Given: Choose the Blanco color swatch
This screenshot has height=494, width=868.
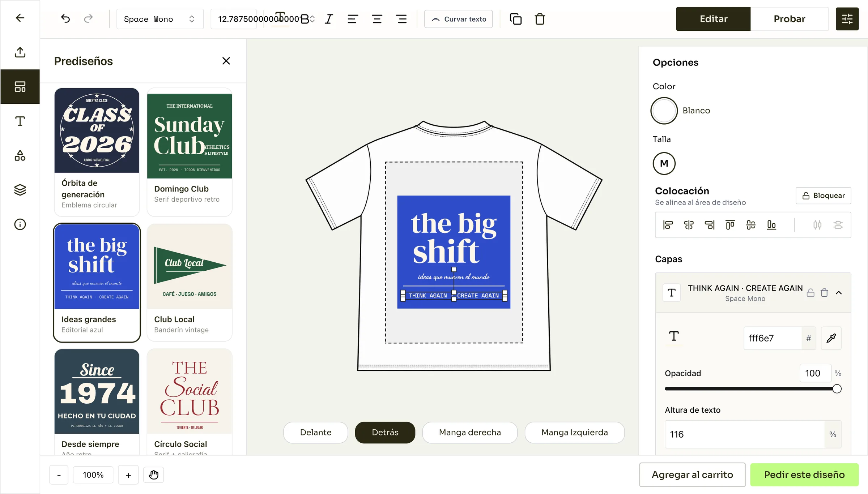Looking at the screenshot, I should [x=664, y=111].
